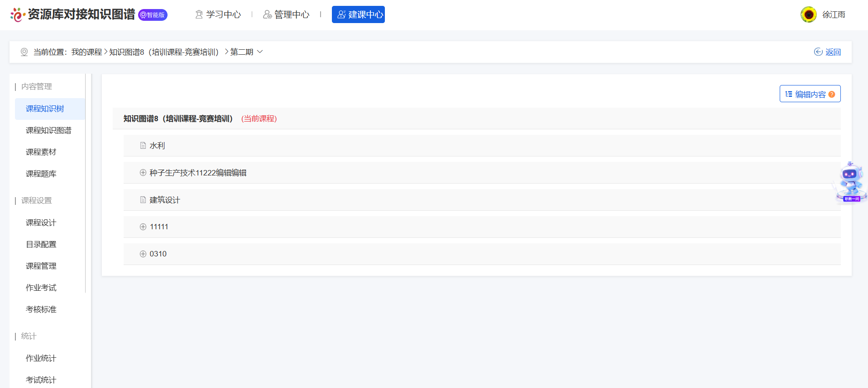Open the 第二期 dropdown
The image size is (868, 388).
(x=246, y=52)
